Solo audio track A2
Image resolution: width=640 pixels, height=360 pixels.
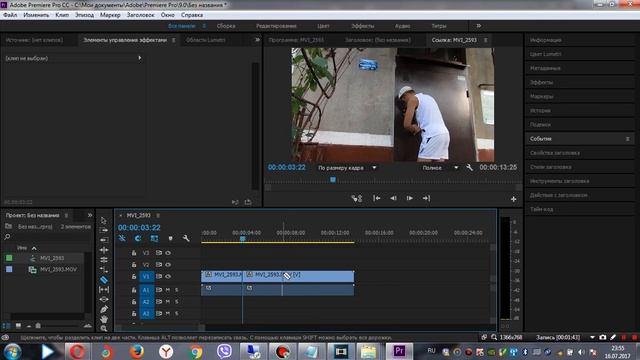[176, 302]
